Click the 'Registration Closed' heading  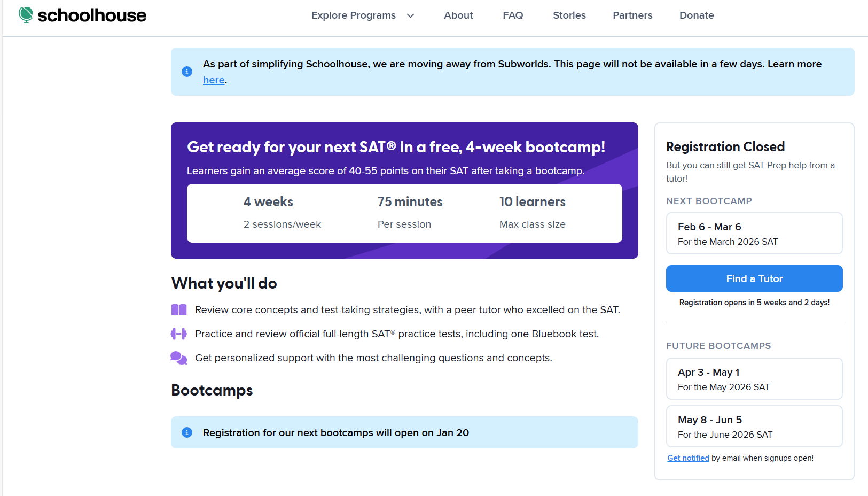click(x=725, y=147)
